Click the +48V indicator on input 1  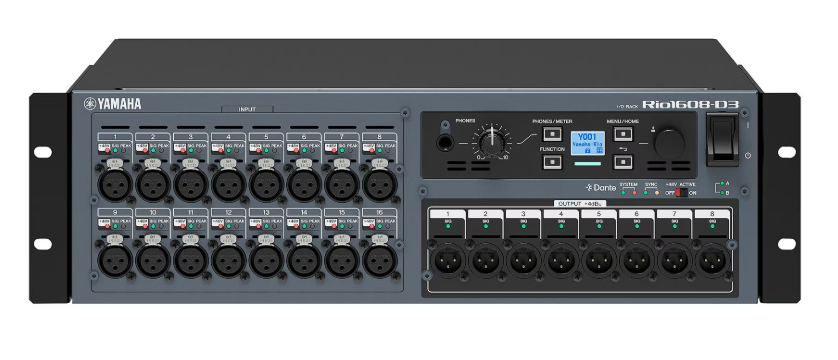tap(106, 151)
